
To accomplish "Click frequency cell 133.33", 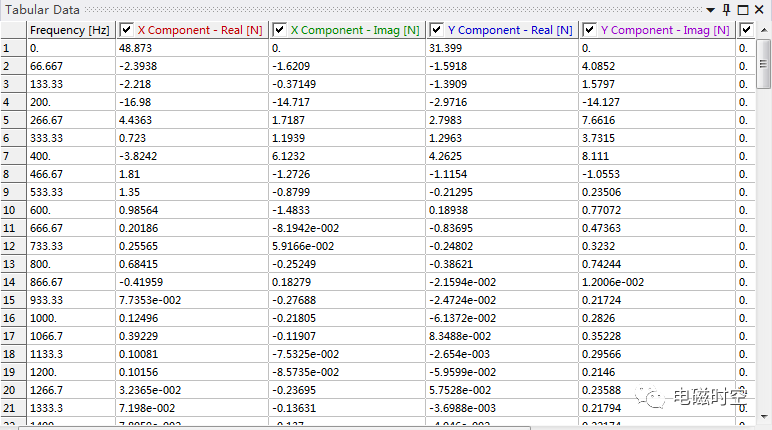I will [x=71, y=84].
